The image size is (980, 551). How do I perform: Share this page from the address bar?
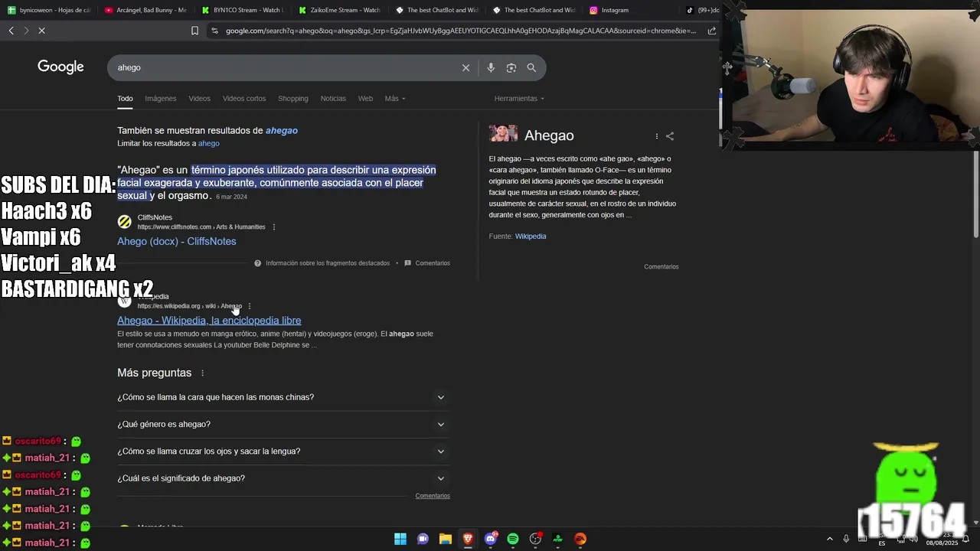712,31
